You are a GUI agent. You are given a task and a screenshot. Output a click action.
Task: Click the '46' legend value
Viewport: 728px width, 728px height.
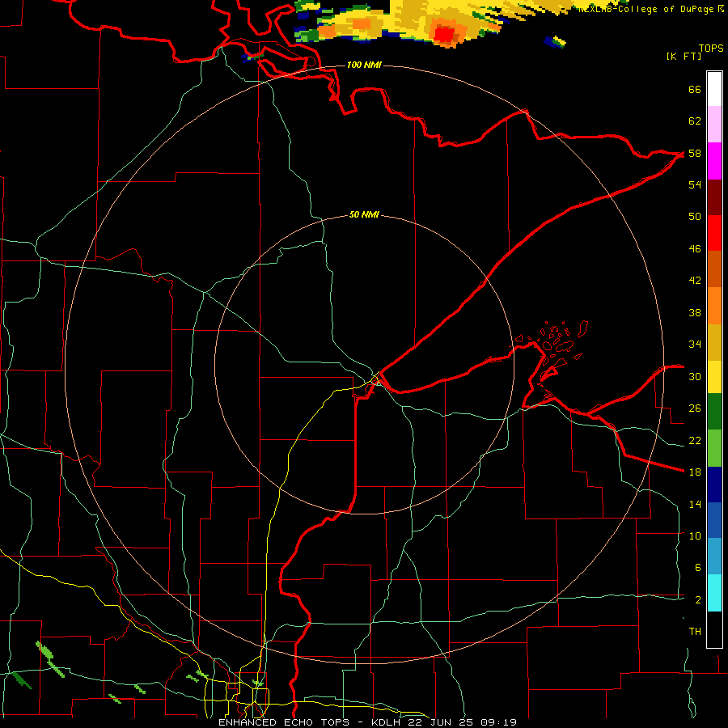(695, 249)
